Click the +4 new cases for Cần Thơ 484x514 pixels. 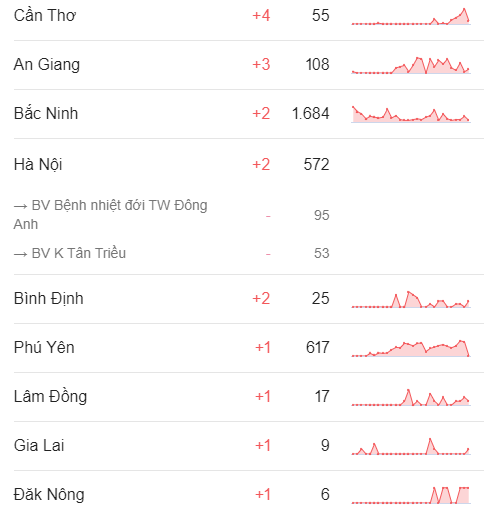pyautogui.click(x=261, y=16)
